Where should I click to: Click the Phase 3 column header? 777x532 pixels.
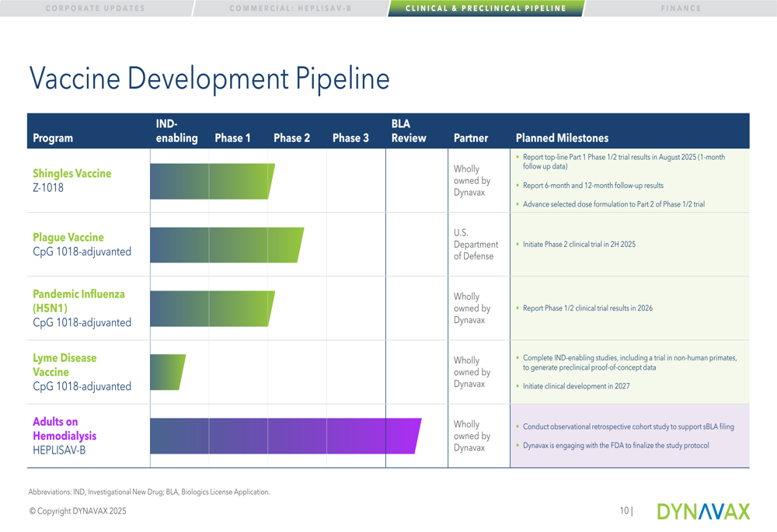click(350, 138)
